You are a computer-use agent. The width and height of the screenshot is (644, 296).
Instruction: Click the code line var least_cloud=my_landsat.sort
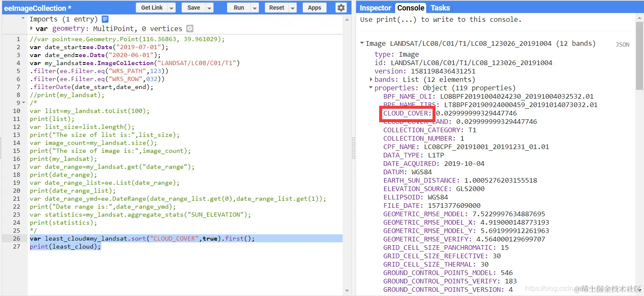click(142, 238)
